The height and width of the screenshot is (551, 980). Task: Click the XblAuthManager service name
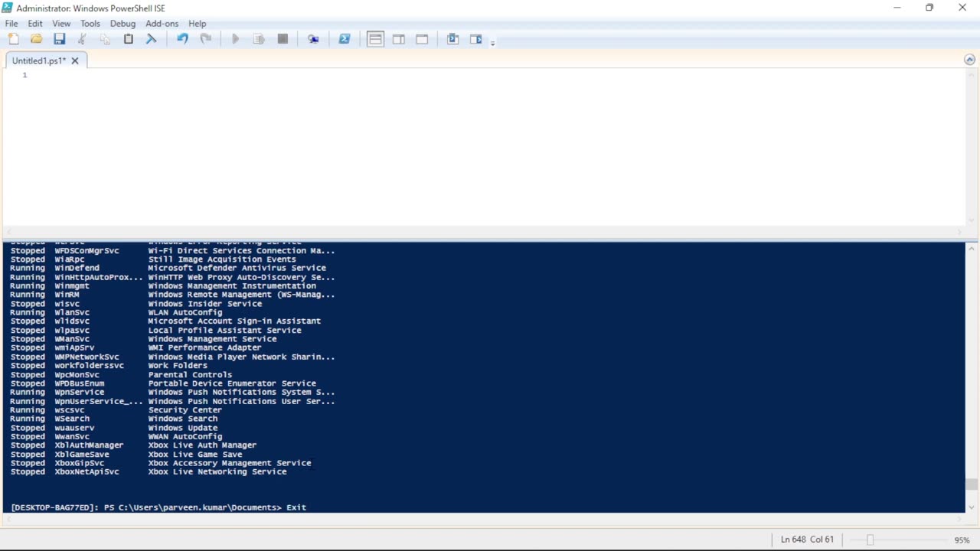tap(89, 445)
